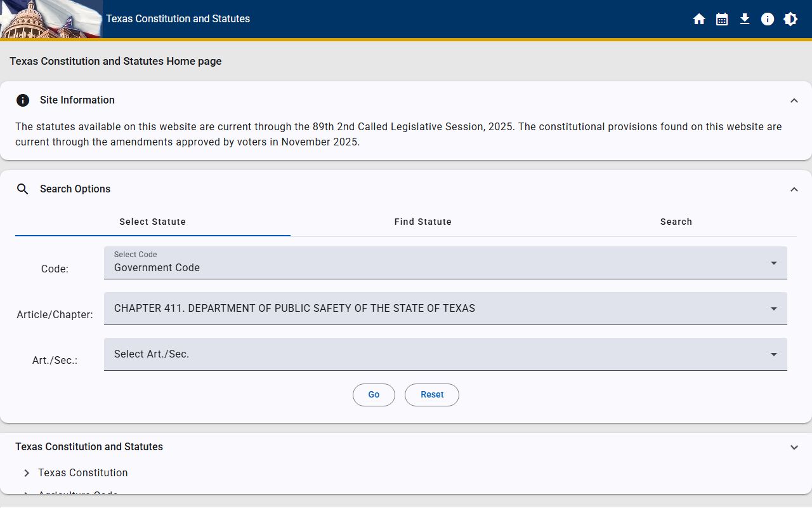Open the Select Code dropdown
This screenshot has height=508, width=812.
pos(445,263)
